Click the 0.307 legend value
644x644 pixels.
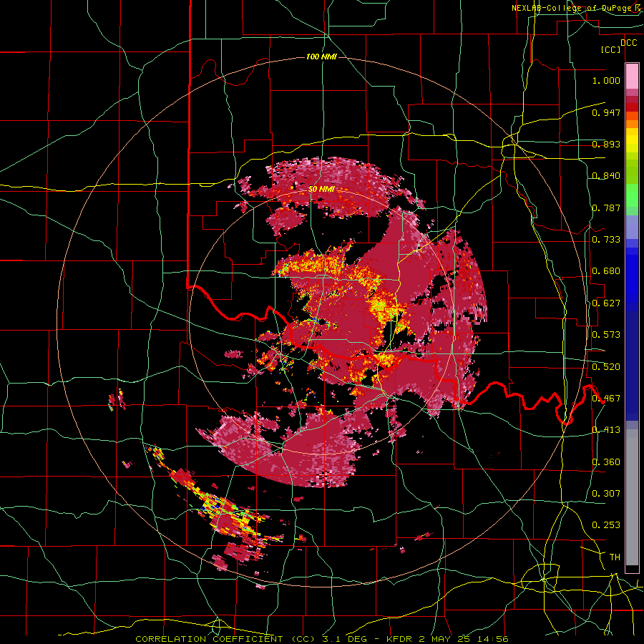tap(606, 493)
